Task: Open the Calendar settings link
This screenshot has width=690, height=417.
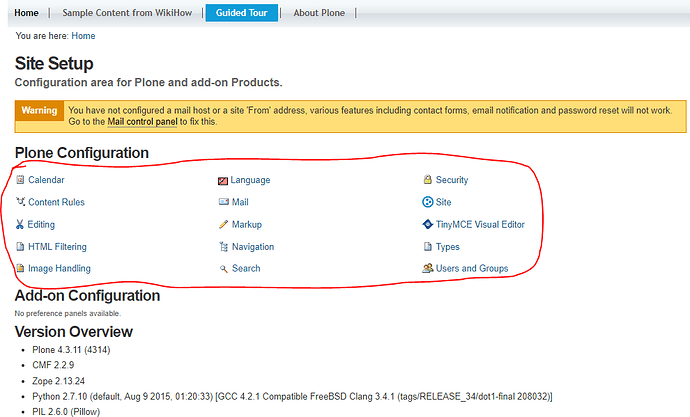Action: tap(46, 180)
